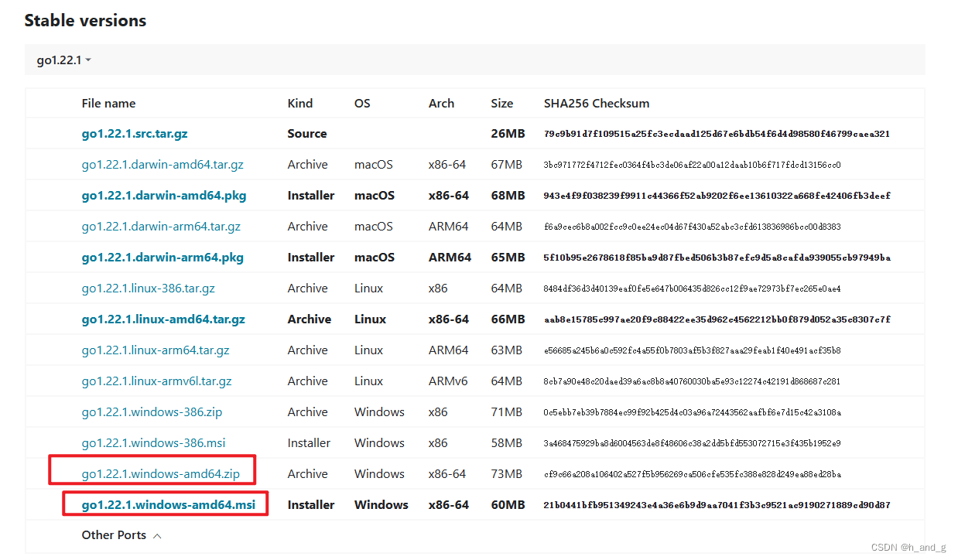Click x86 arch in windows-386.zip row
The height and width of the screenshot is (560, 958).
(x=438, y=412)
